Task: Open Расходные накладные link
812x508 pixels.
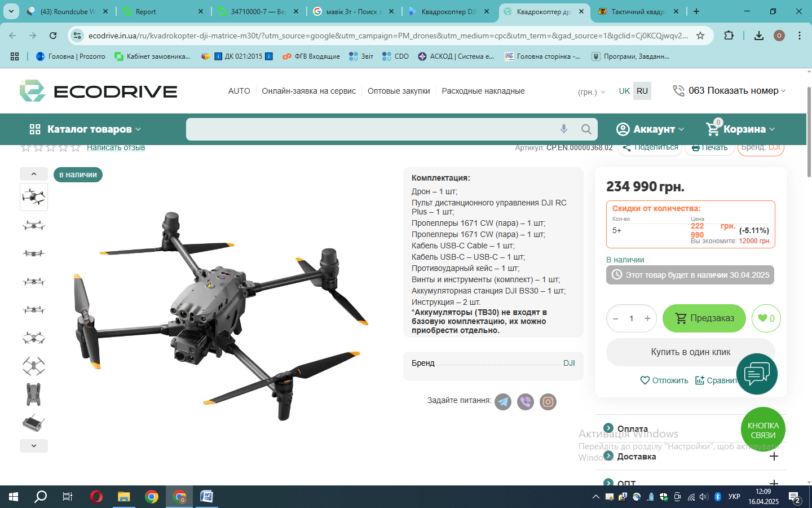Action: [x=483, y=91]
